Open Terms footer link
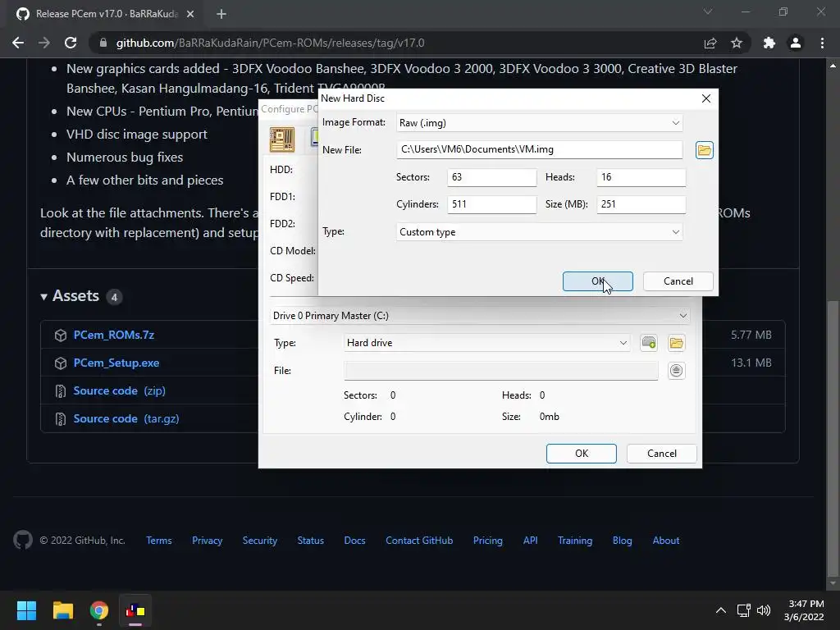Screen dimensions: 840x630 [x=159, y=541]
